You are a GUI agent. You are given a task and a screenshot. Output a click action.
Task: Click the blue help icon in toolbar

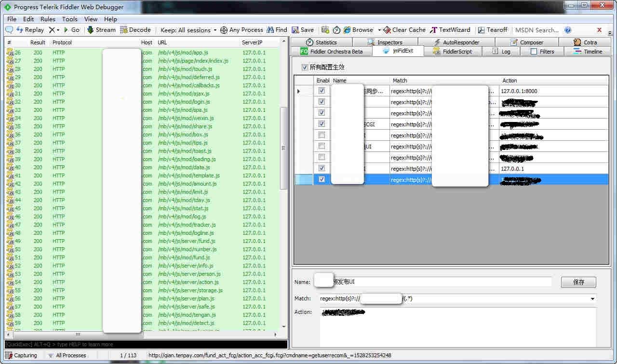click(568, 30)
